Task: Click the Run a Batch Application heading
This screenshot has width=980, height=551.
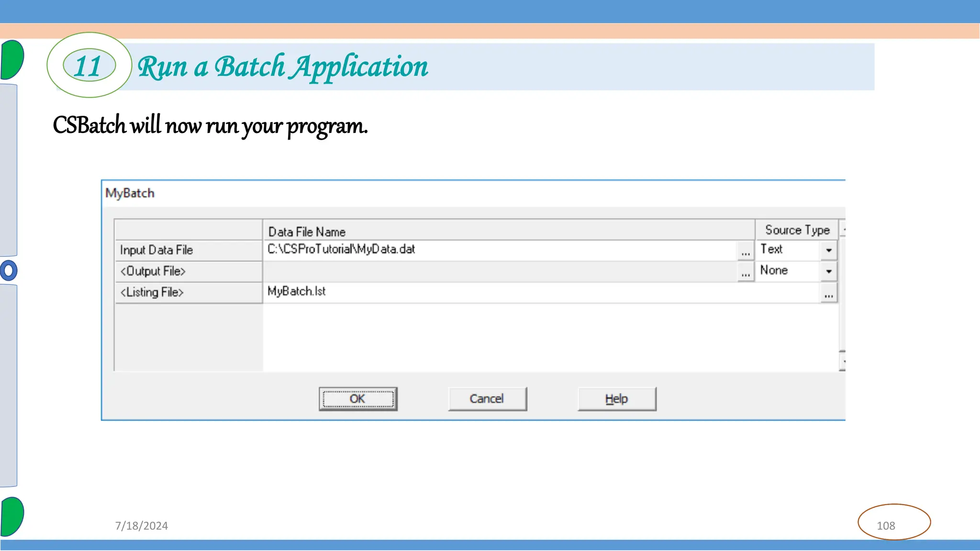Action: [x=283, y=67]
